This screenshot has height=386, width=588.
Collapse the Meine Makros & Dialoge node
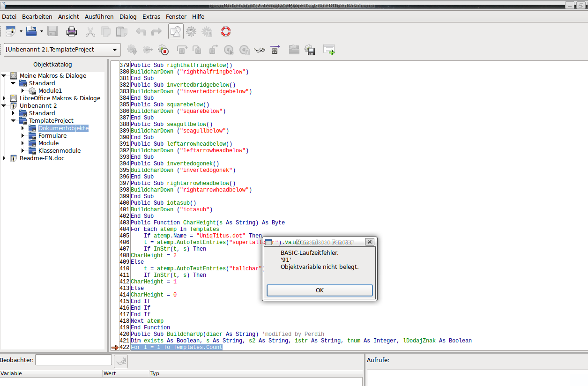coord(4,75)
